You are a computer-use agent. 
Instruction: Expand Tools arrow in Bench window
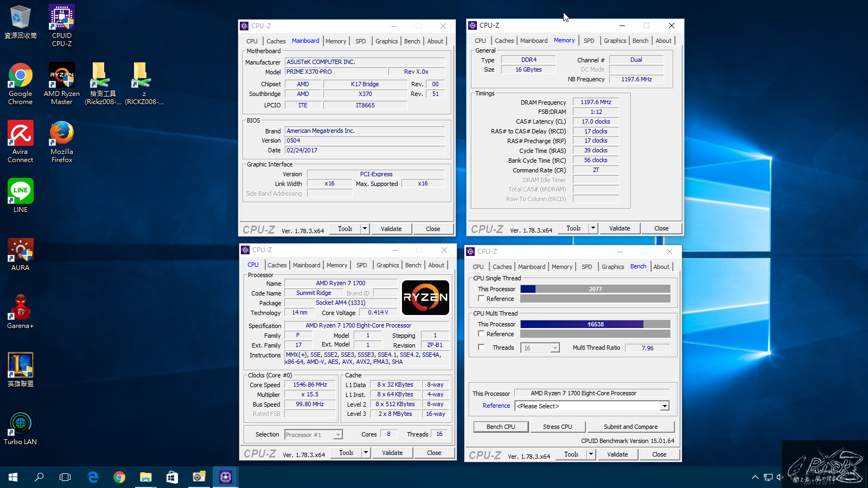591,454
